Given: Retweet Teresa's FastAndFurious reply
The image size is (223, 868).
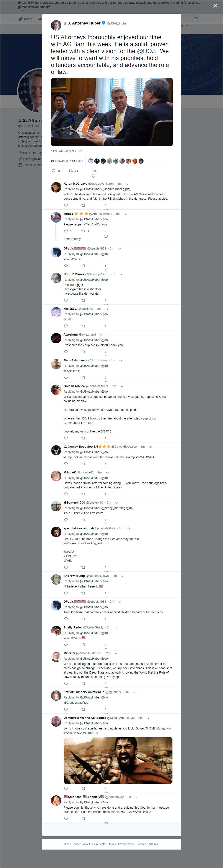Looking at the screenshot, I should [x=83, y=231].
